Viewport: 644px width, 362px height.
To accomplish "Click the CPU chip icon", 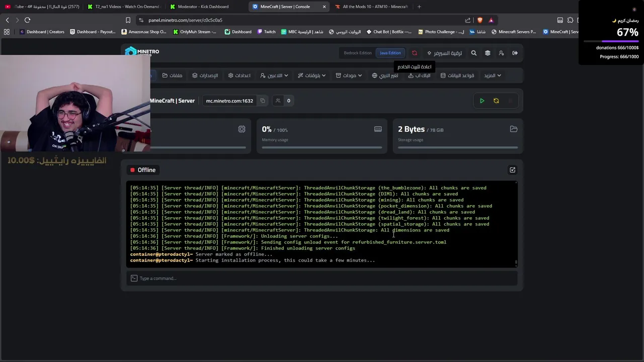I will click(242, 129).
